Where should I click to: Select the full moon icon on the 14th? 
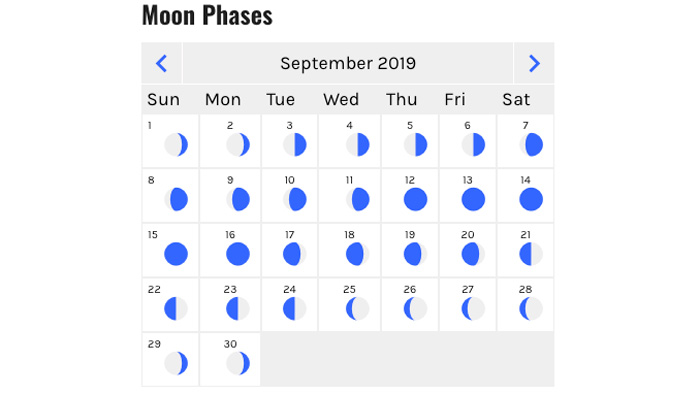pyautogui.click(x=531, y=199)
